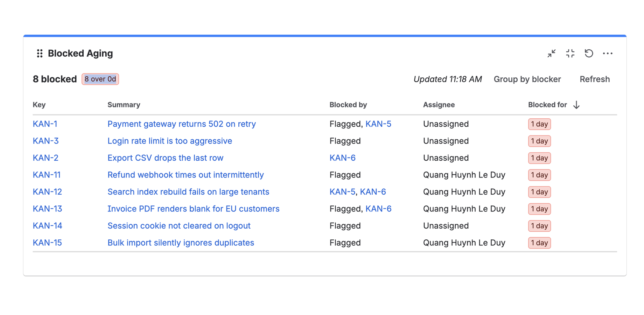
Task: Open 'Invoice PDF renders blank for EU customers'
Action: click(x=194, y=209)
